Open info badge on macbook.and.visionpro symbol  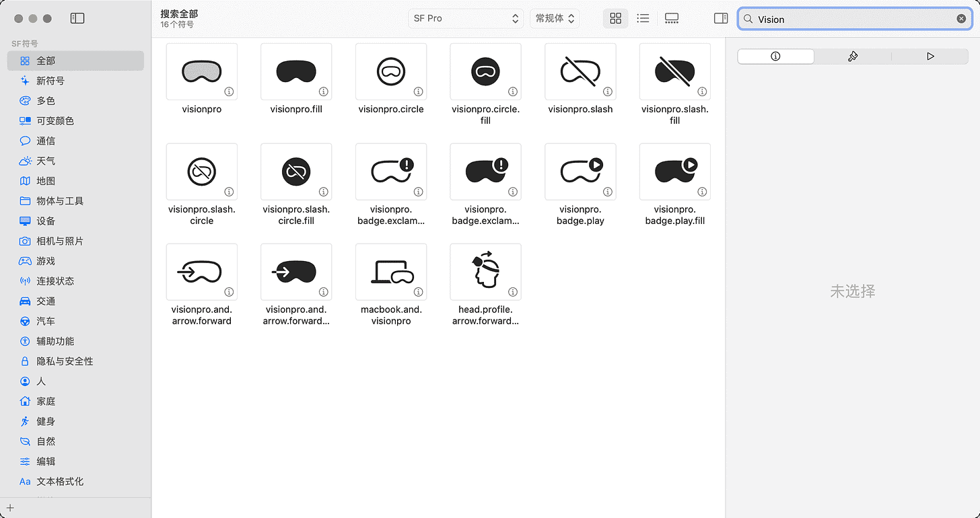pyautogui.click(x=418, y=292)
